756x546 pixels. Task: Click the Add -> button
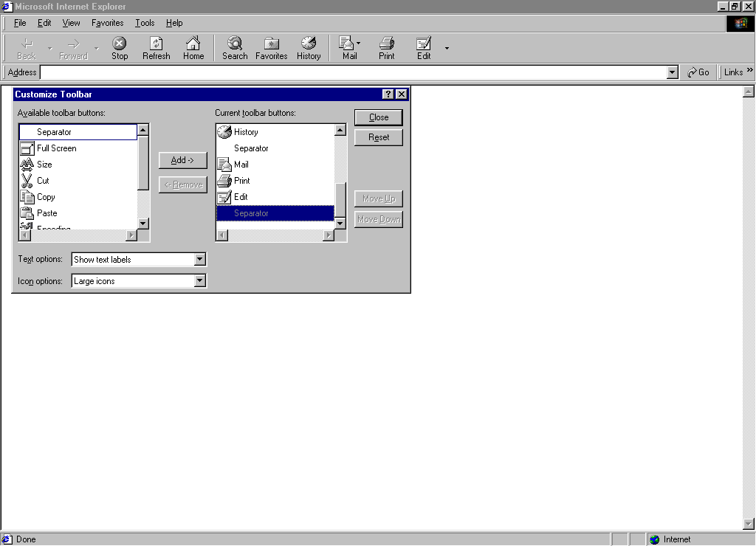[183, 160]
